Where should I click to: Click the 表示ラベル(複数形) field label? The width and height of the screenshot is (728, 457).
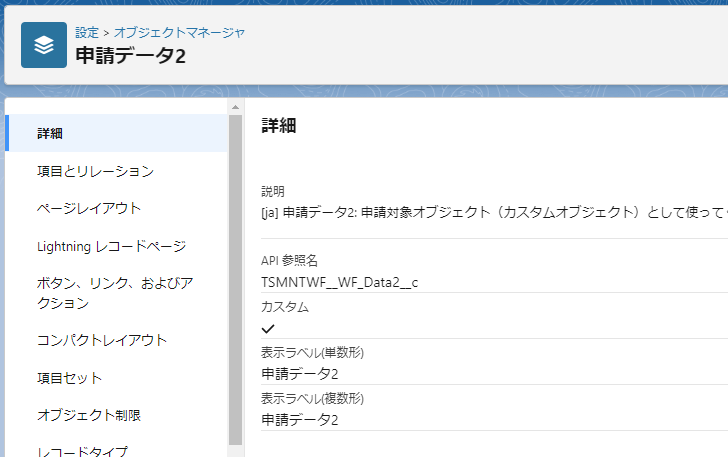[x=312, y=398]
